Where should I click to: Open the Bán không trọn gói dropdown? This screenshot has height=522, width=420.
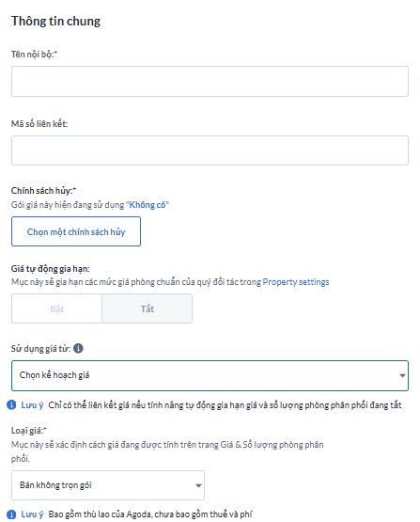108,485
